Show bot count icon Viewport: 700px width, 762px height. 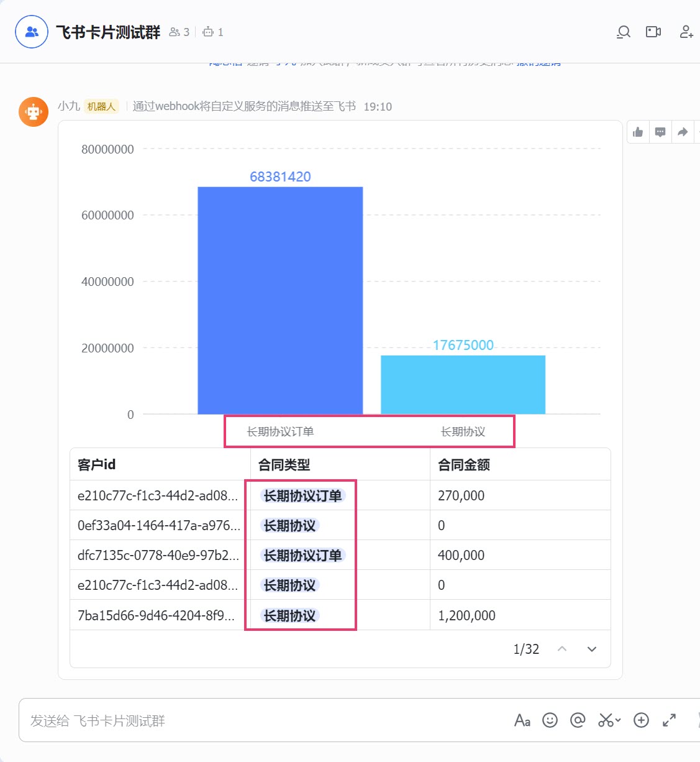[x=213, y=32]
